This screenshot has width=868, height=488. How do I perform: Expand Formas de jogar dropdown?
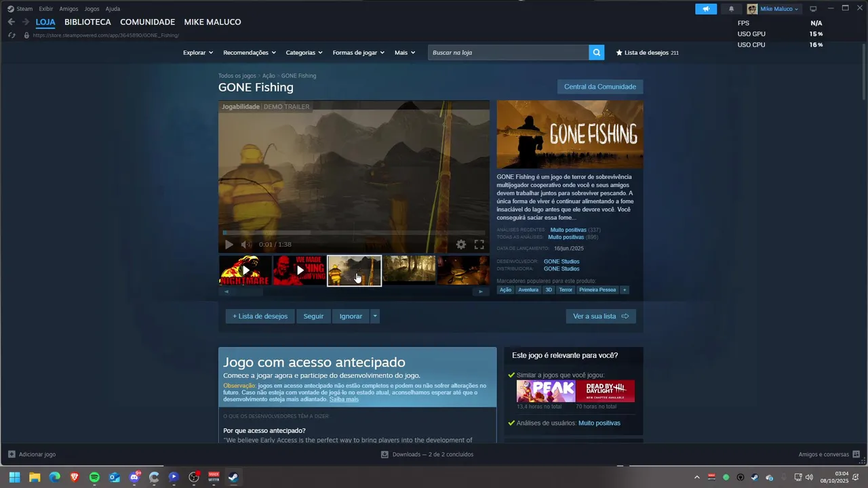tap(358, 53)
